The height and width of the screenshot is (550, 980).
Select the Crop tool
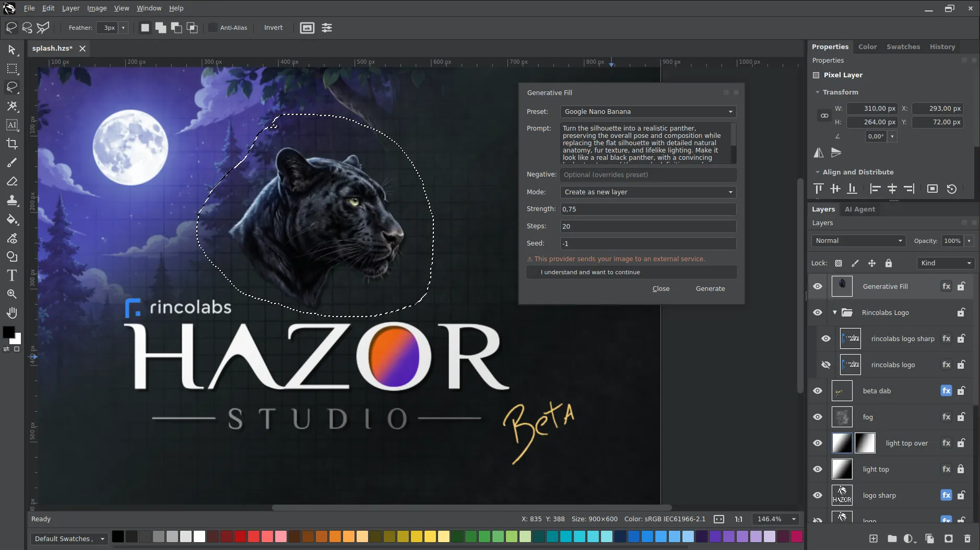pos(11,144)
